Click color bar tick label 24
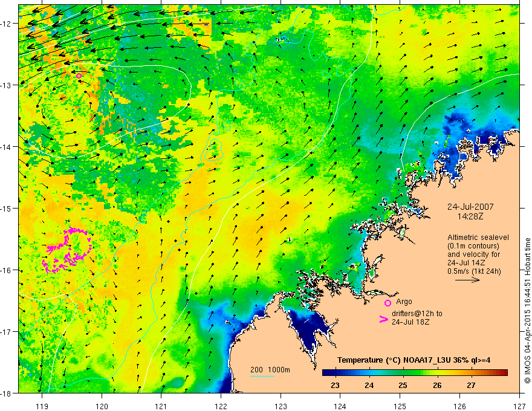Image resolution: width=532 pixels, height=411 pixels. 369,385
